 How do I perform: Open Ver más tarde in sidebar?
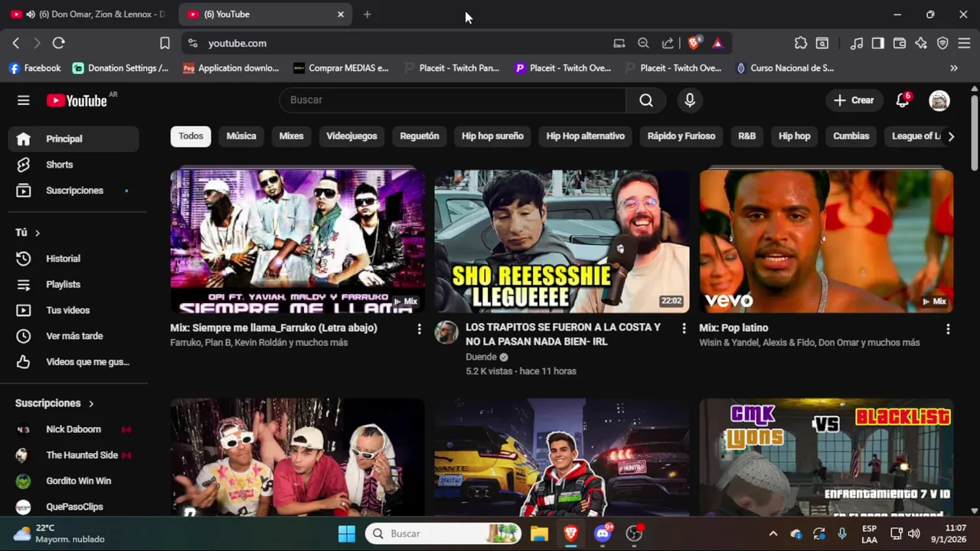[x=73, y=336]
